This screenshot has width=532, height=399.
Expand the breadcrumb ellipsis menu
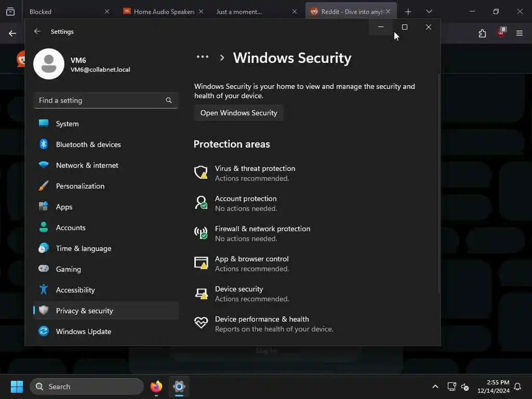(x=203, y=57)
